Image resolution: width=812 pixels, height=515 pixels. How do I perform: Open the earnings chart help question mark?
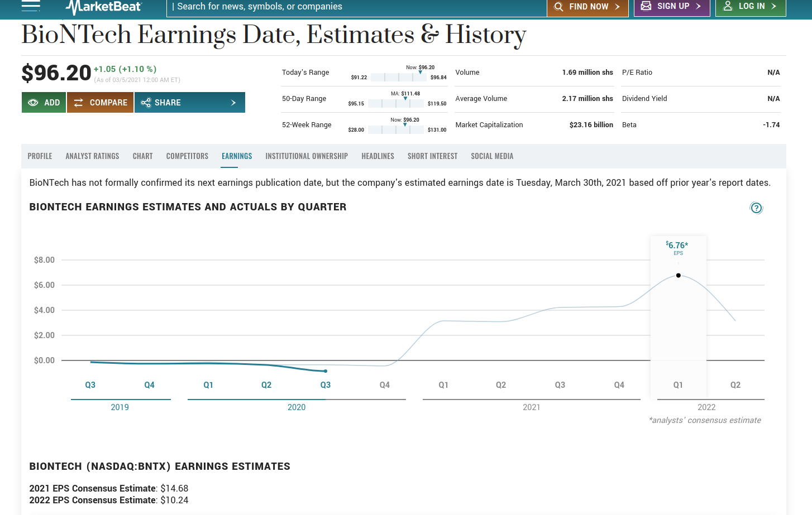pos(756,208)
